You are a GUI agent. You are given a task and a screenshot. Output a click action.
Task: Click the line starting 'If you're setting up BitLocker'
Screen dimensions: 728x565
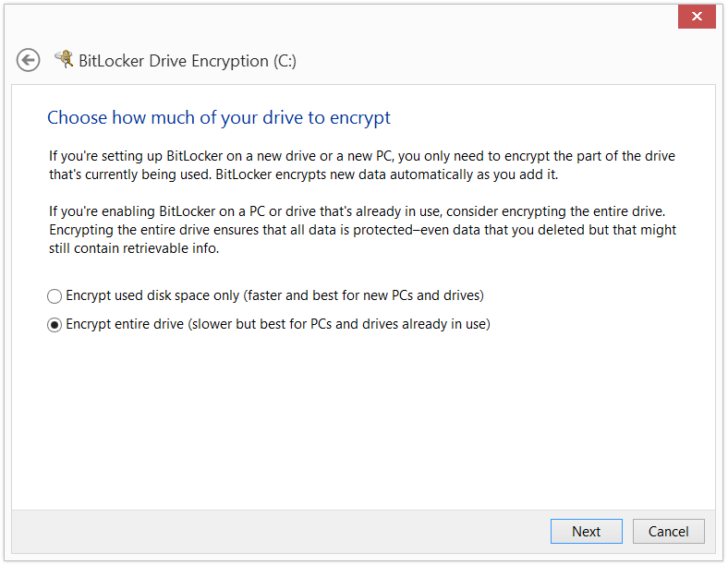(362, 156)
